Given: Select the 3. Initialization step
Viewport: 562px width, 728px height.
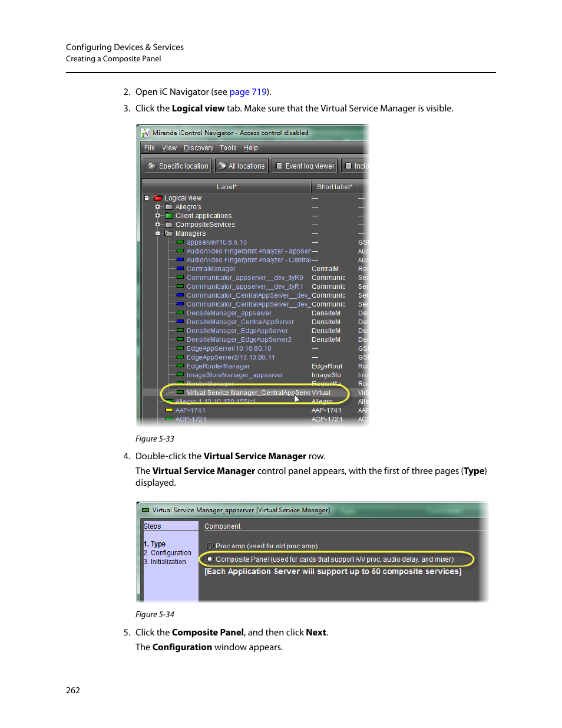Looking at the screenshot, I should (165, 562).
